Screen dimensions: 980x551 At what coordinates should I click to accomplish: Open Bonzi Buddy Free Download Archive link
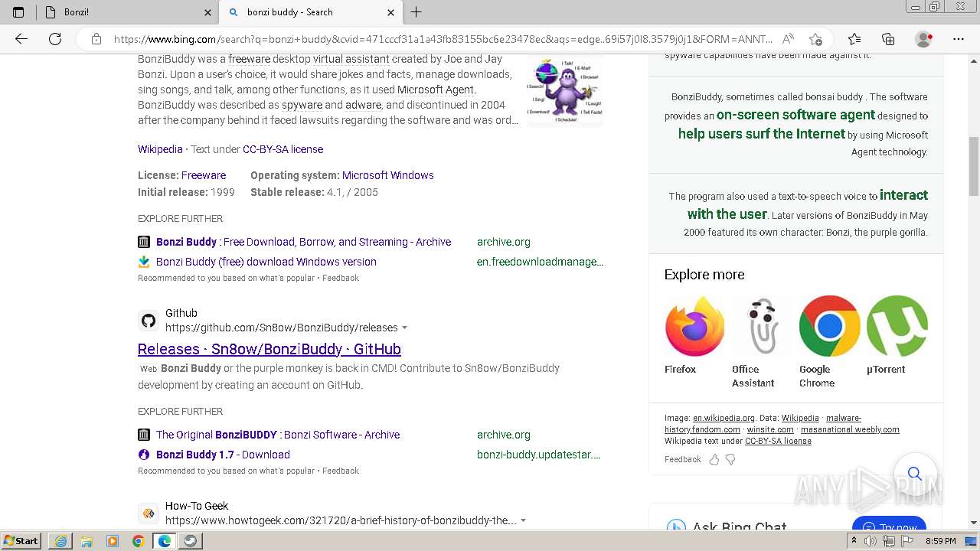point(303,242)
